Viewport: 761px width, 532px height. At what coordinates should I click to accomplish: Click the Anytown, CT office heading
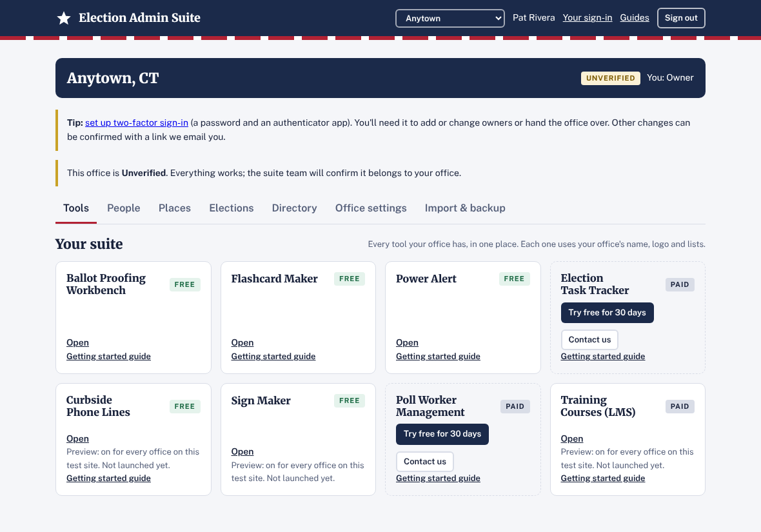tap(113, 78)
